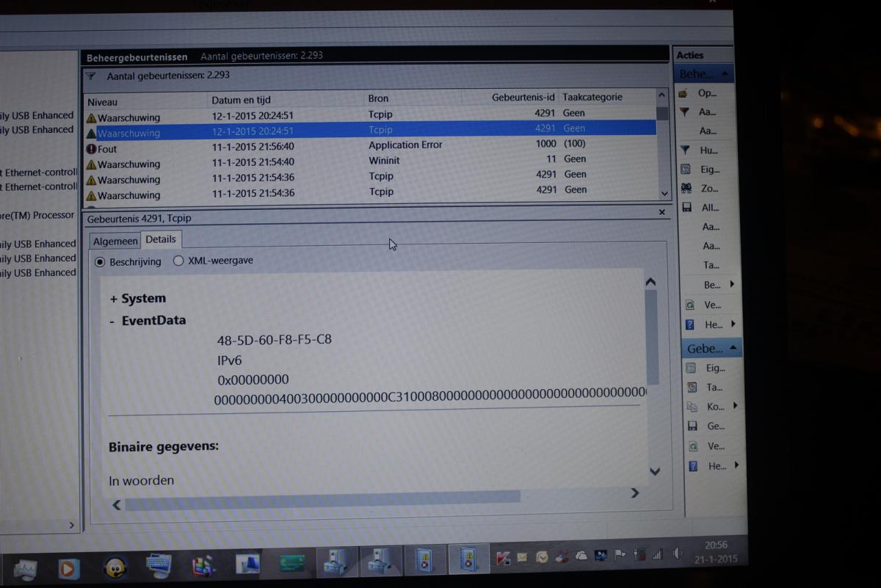Open the keyboard and monitor taskbar icon
The image size is (881, 588).
159,565
